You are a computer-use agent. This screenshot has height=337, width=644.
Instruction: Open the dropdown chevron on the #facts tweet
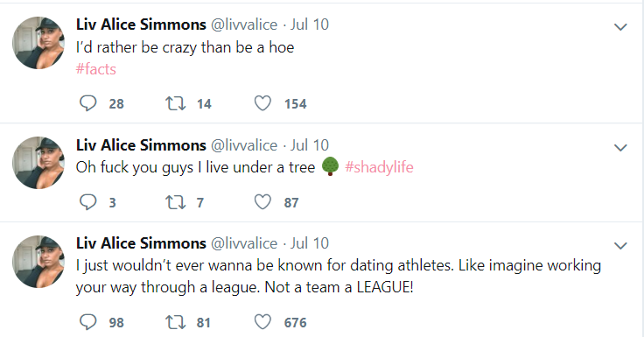(x=620, y=27)
